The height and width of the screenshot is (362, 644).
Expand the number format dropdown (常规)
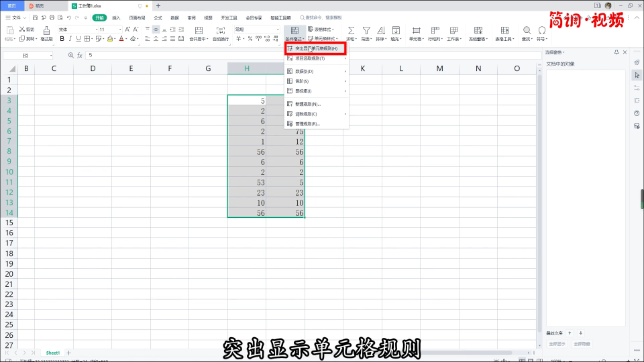256,29
